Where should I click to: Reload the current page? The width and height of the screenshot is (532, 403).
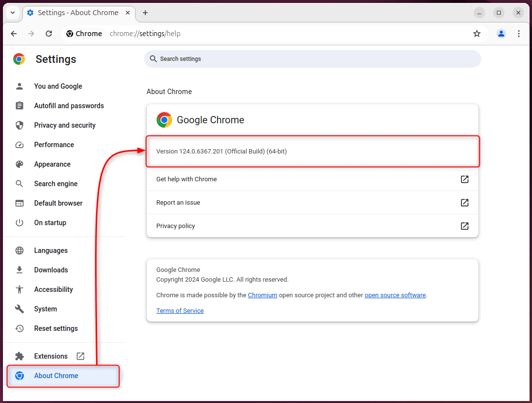49,34
